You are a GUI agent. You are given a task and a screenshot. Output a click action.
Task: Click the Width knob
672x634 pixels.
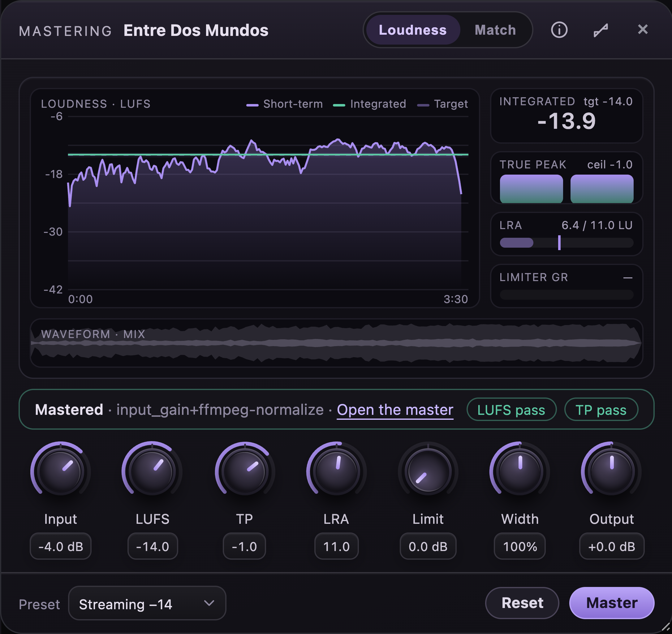tap(520, 471)
